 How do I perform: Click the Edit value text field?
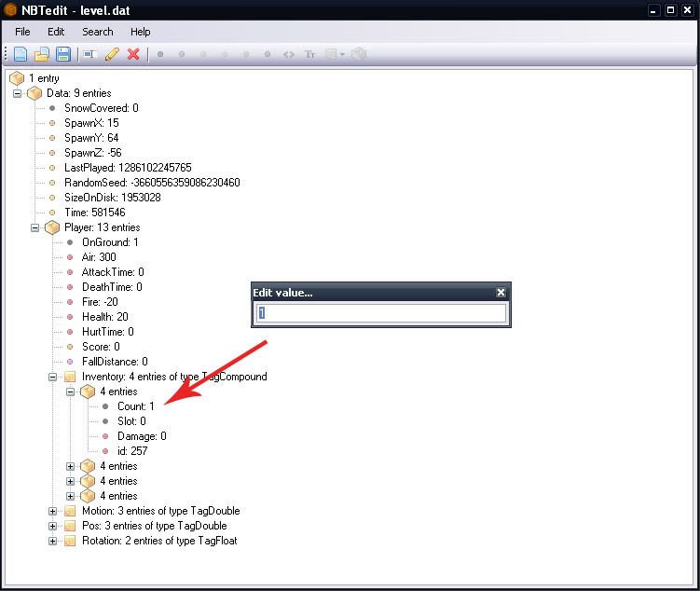(x=381, y=313)
